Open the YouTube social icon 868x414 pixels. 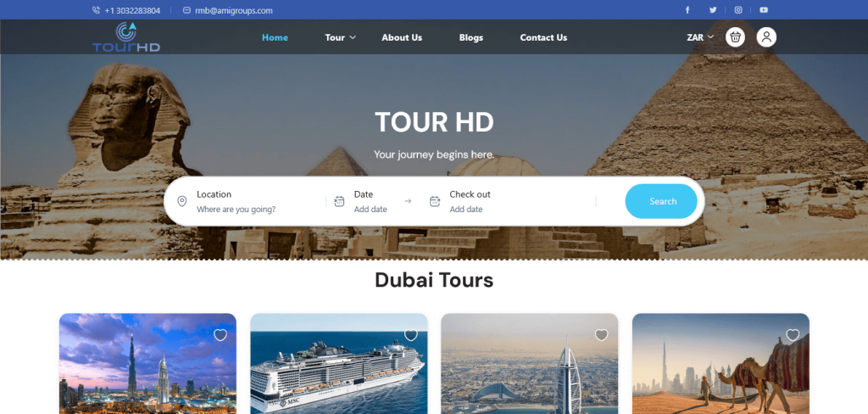(764, 10)
